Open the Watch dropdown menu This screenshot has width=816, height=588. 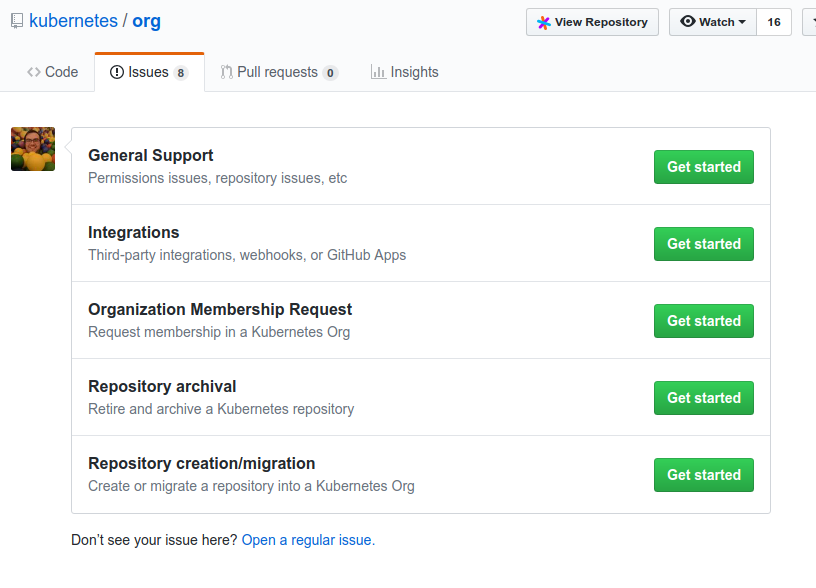tap(712, 22)
